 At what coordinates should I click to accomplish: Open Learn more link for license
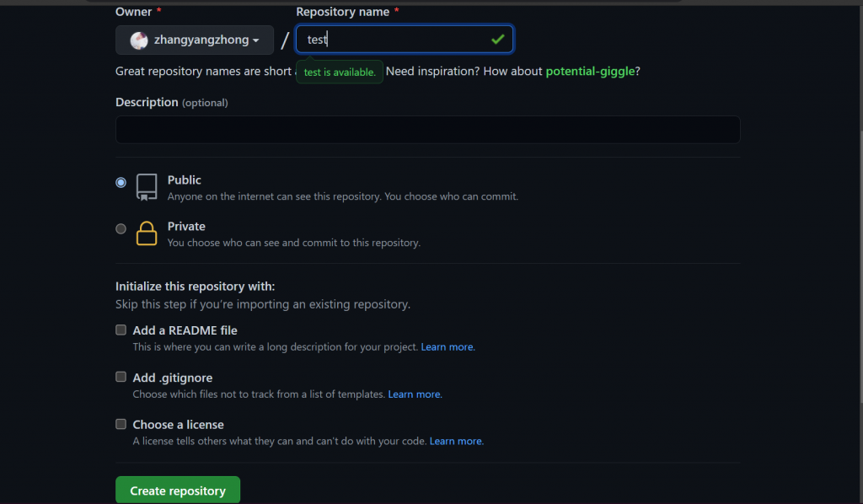click(x=456, y=441)
